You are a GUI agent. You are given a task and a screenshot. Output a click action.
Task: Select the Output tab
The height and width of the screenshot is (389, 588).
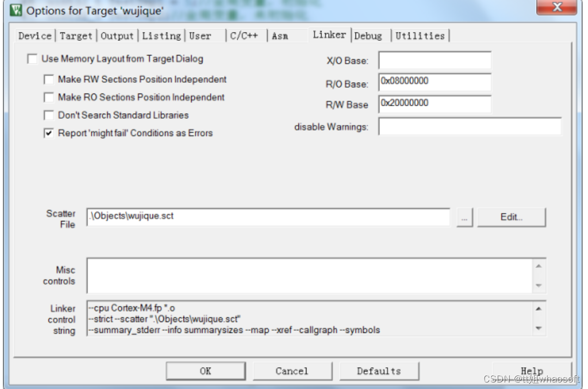117,36
